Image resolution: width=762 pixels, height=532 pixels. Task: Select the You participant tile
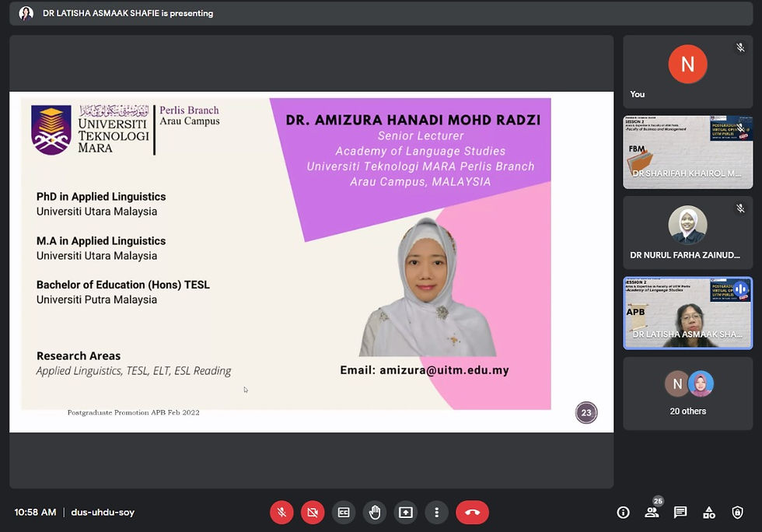[x=687, y=72]
